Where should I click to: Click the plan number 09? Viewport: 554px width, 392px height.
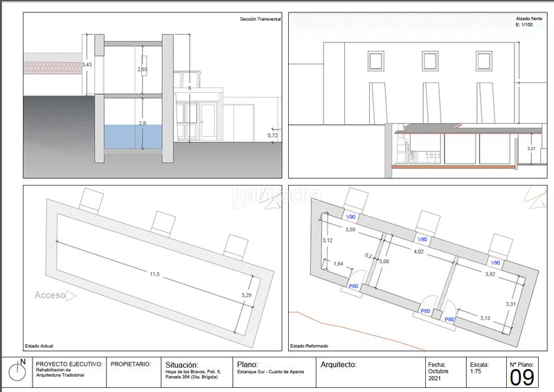524,377
